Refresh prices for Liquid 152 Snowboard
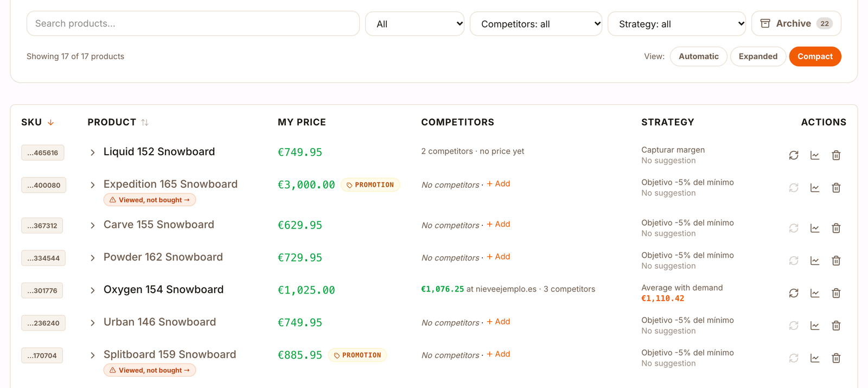The image size is (868, 388). pos(794,155)
